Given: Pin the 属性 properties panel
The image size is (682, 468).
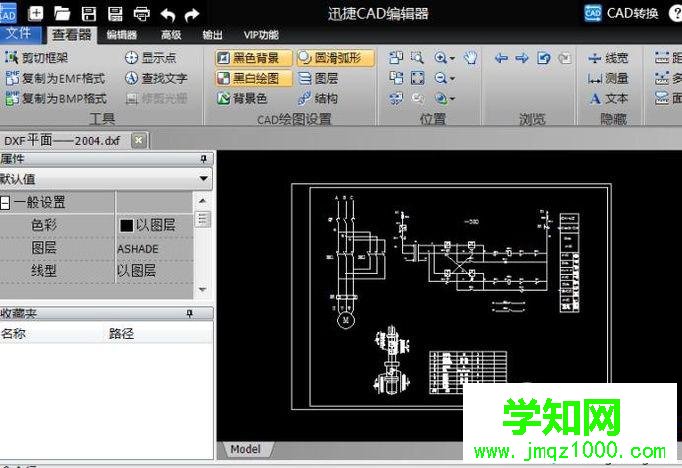Looking at the screenshot, I should point(204,159).
